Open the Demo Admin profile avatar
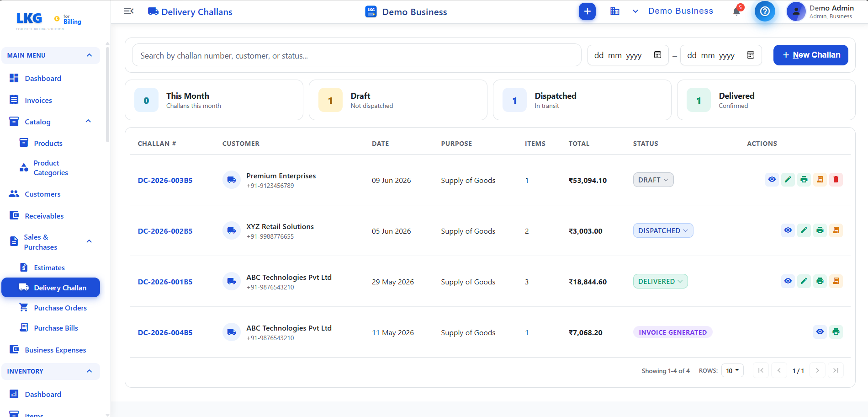This screenshot has height=417, width=868. (x=796, y=11)
